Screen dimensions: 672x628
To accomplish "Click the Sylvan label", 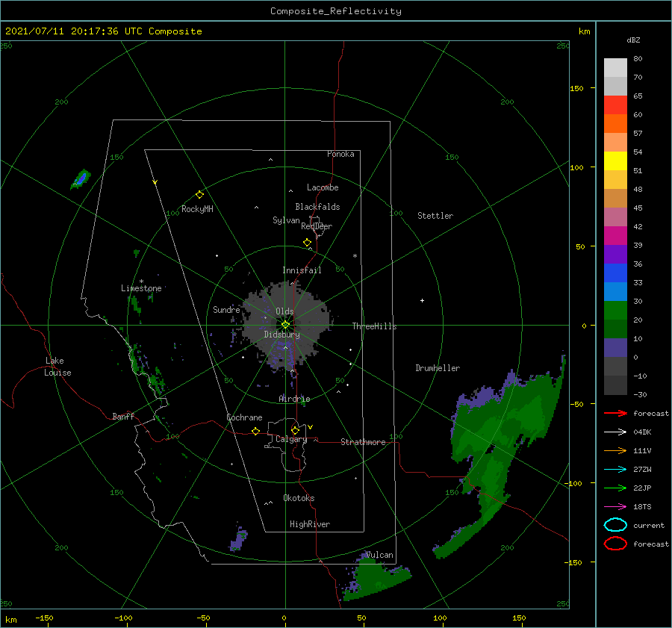I will click(286, 220).
